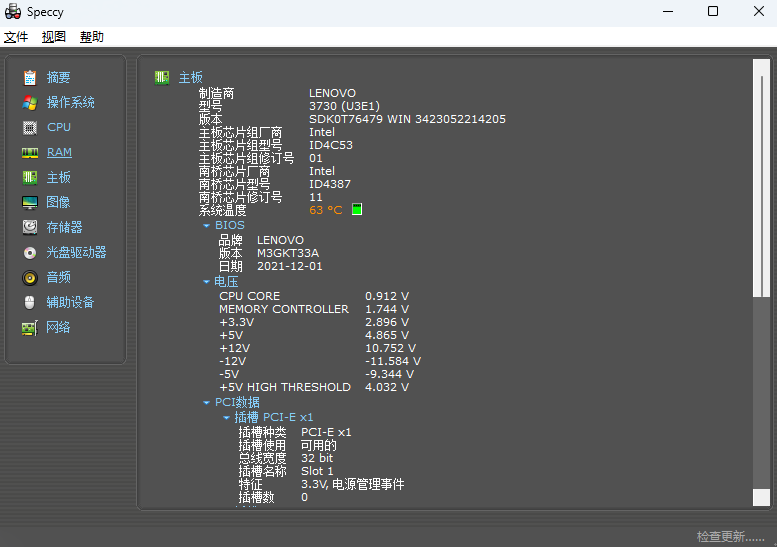777x547 pixels.
Task: Collapse the PCI数据 section arrow
Action: pyautogui.click(x=207, y=403)
